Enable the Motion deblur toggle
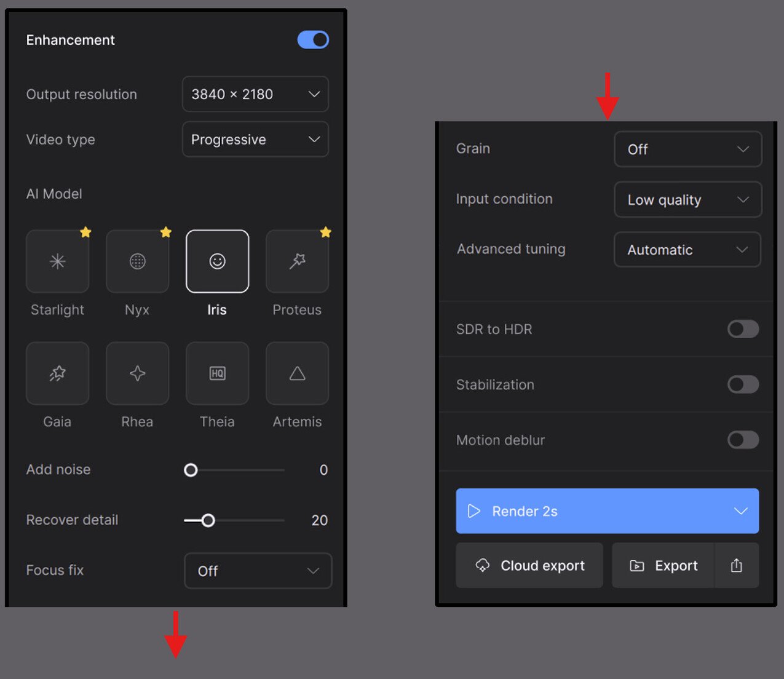784x679 pixels. 743,440
